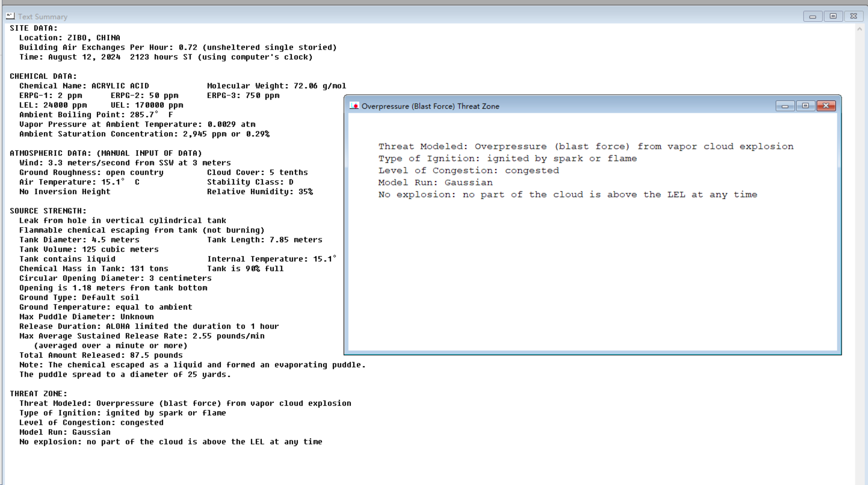Click the SOURCE STRENGTH heading

pos(48,211)
